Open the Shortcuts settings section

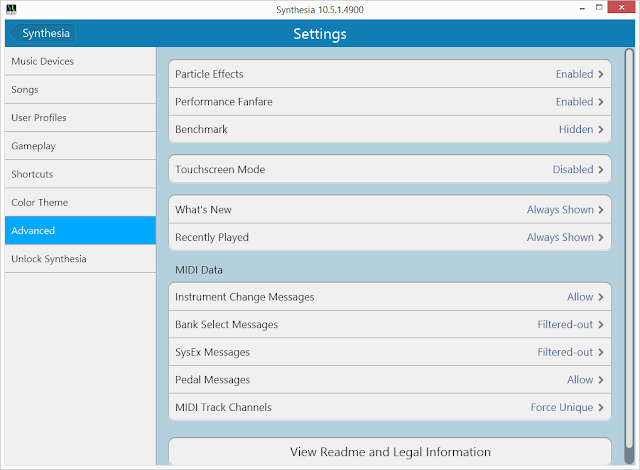click(80, 174)
